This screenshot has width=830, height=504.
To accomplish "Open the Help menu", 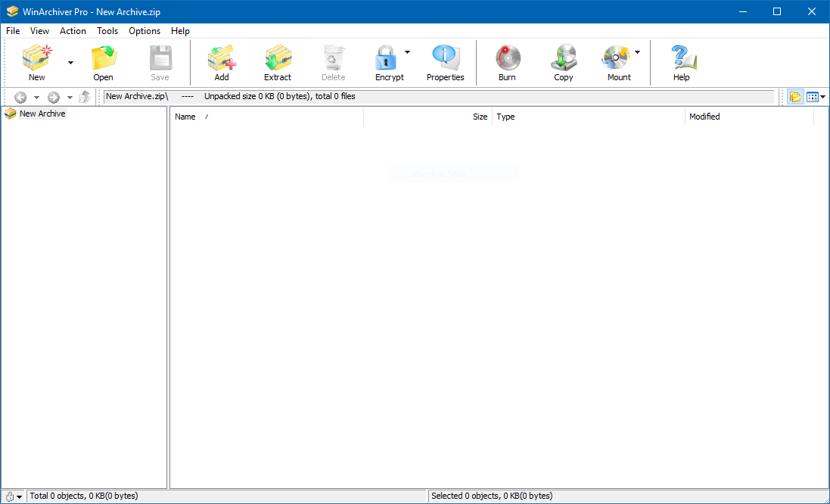I will 181,31.
